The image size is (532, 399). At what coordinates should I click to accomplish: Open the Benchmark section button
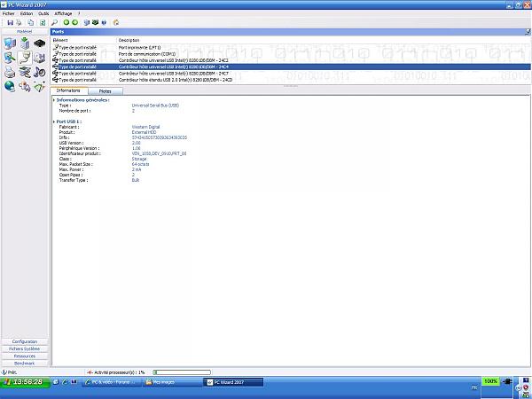tap(25, 364)
